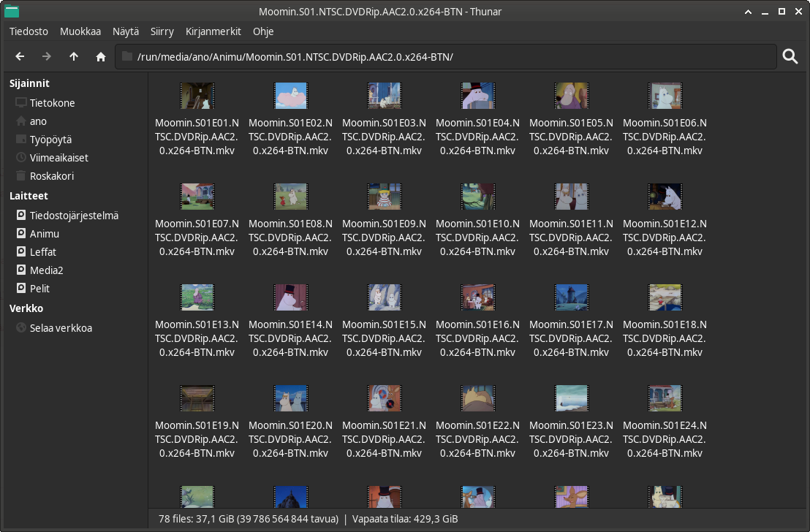Select the Moomin S01E14 video thumbnail
Screen dimensions: 810x532
291,297
